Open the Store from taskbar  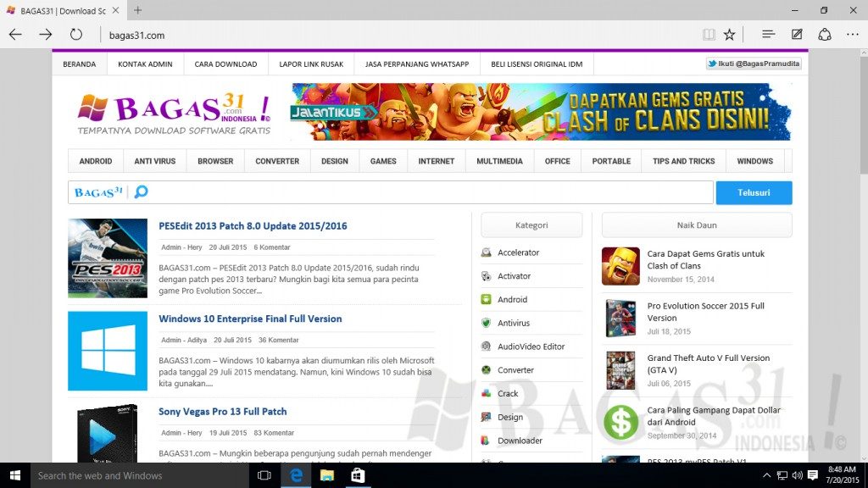tap(359, 475)
